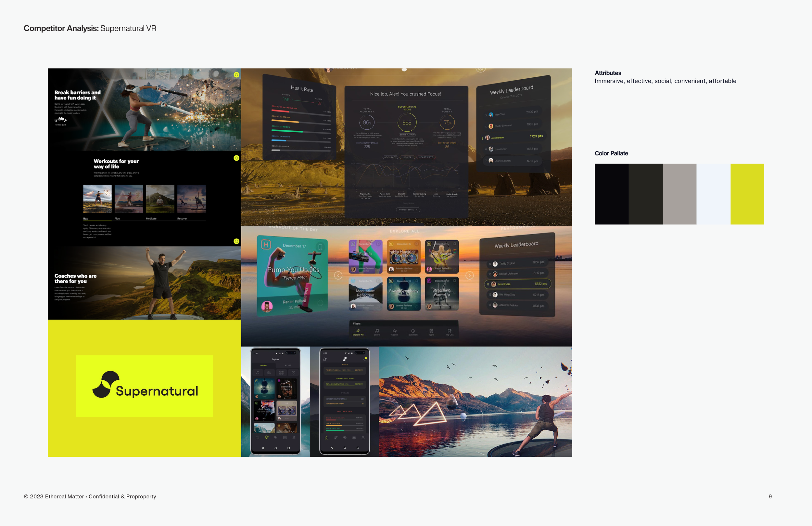
Task: Open the Coach filter in VR filters bar
Action: click(x=395, y=332)
